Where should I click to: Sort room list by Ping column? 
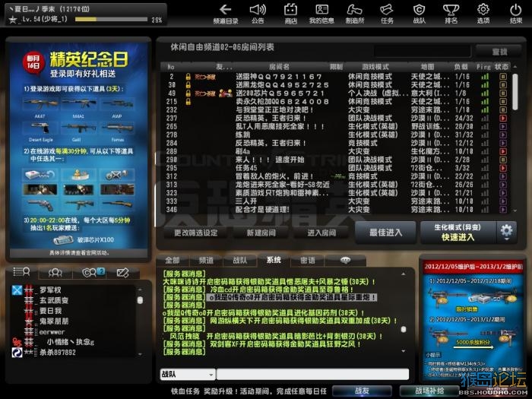click(x=483, y=67)
